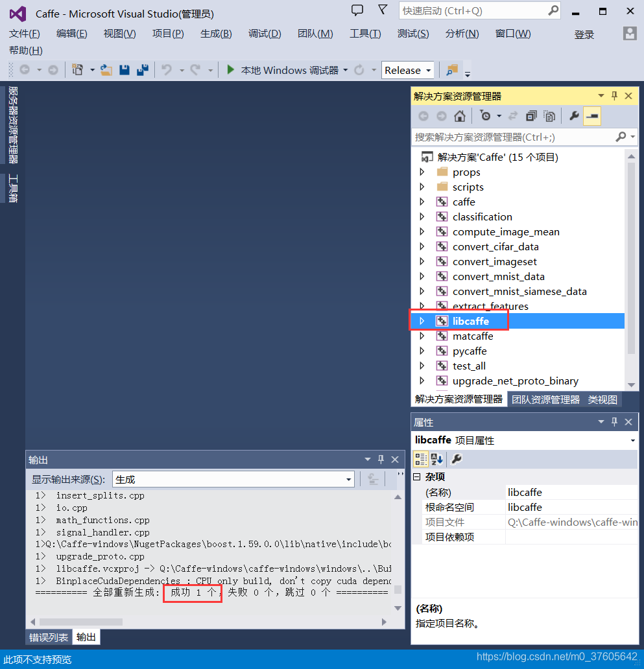The image size is (644, 669).
Task: Click the account sign-in avatar icon
Action: pyautogui.click(x=630, y=33)
